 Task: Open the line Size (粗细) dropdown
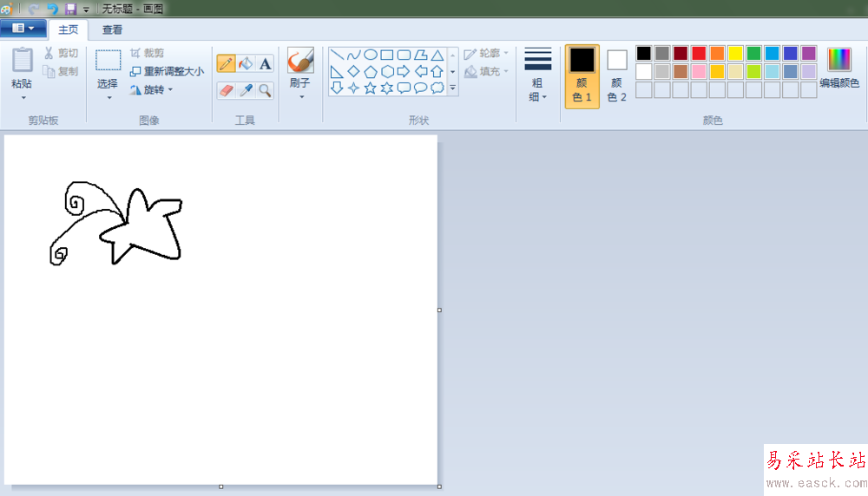(537, 75)
